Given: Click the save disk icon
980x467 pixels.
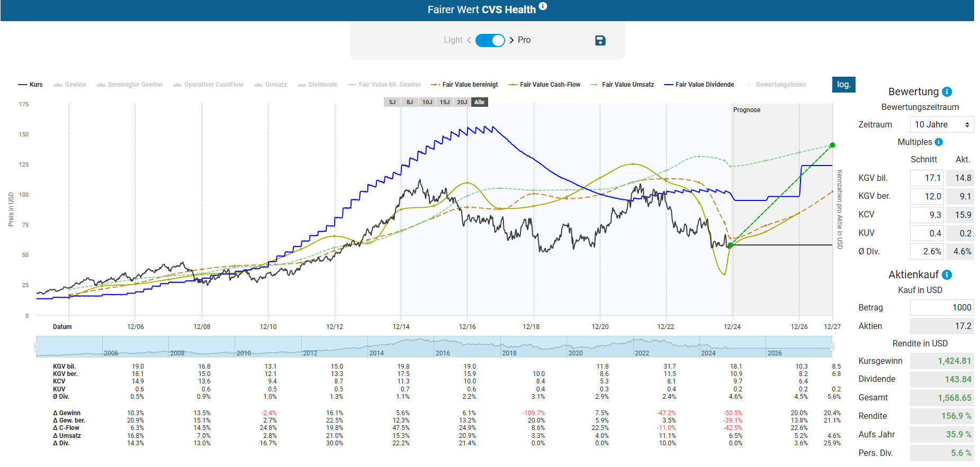Looking at the screenshot, I should pos(600,41).
